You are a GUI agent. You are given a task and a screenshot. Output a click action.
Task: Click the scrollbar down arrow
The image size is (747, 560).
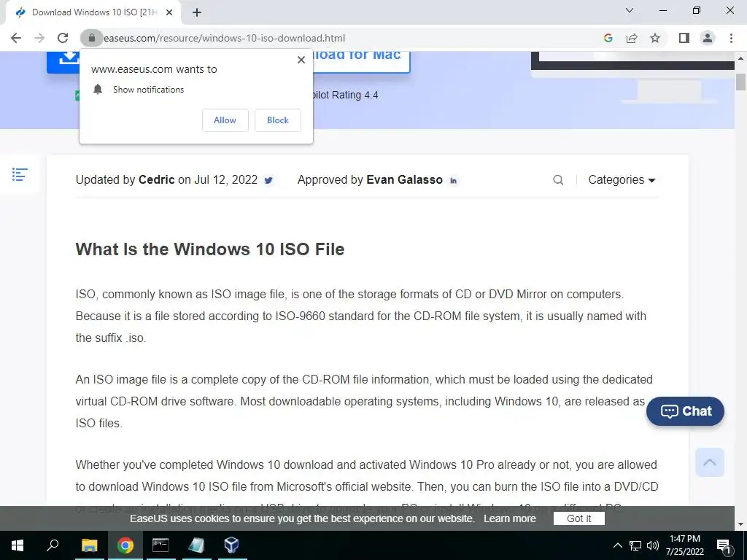[x=740, y=524]
